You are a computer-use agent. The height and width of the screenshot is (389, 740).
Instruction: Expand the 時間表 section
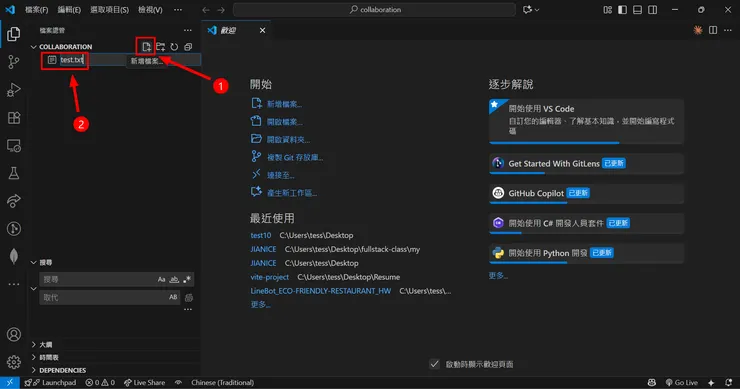tap(34, 357)
